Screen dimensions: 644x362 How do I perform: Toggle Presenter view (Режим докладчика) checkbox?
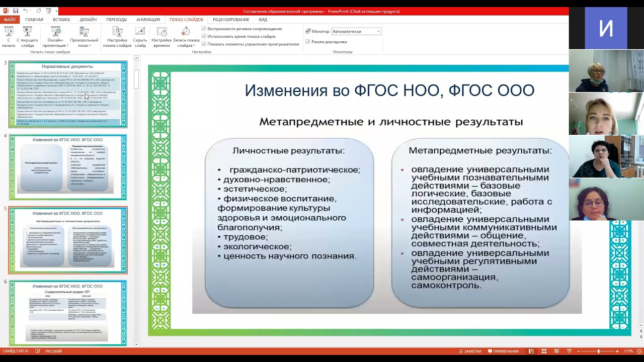pos(308,42)
